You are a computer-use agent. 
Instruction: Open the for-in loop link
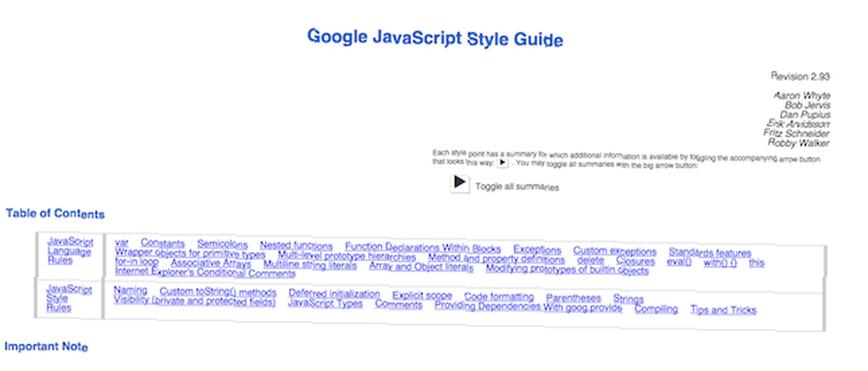tap(136, 262)
